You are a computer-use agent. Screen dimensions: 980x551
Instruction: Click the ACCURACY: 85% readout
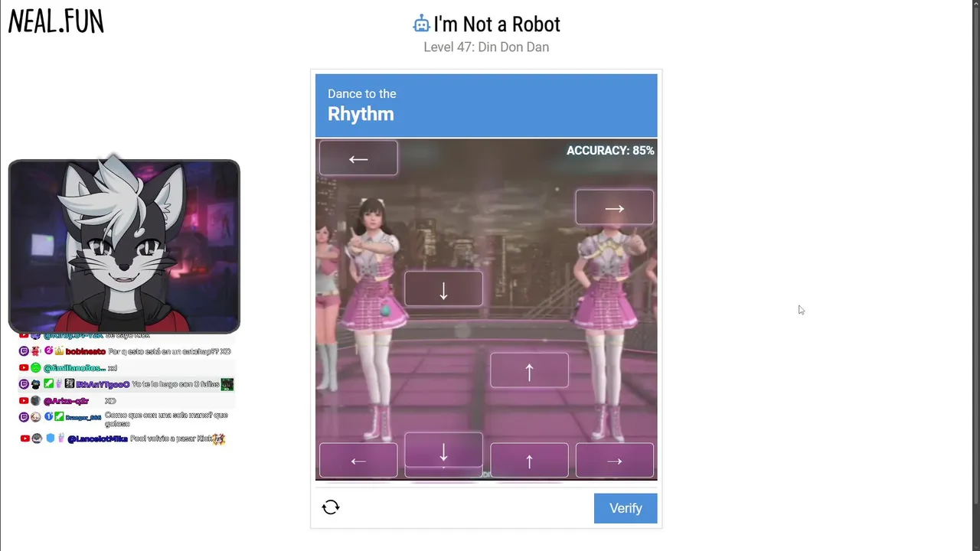point(610,151)
